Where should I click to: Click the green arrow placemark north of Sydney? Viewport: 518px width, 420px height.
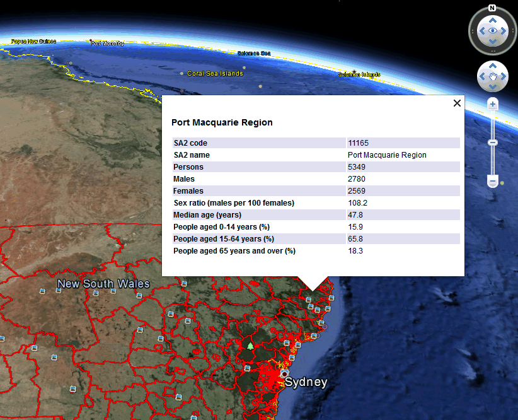coord(250,346)
